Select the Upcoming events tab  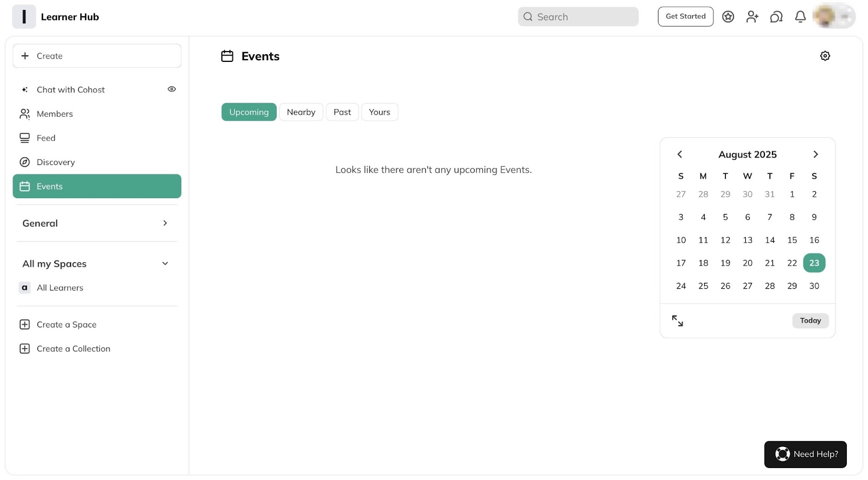249,112
